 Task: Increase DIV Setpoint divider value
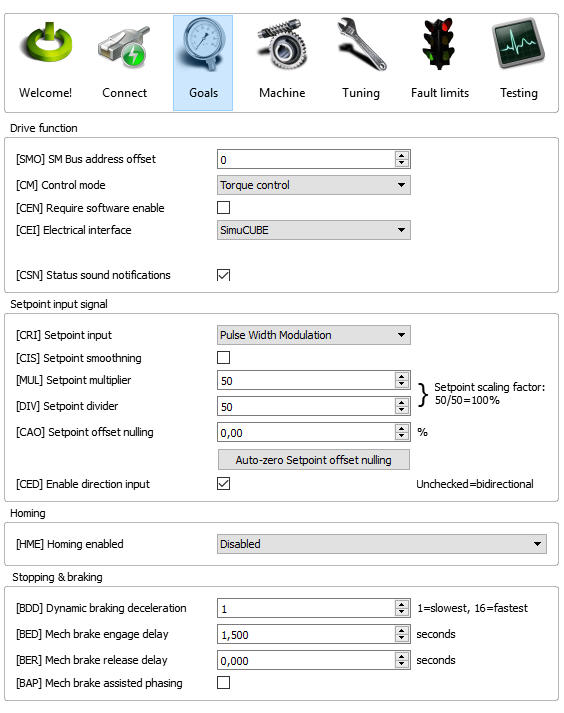coord(401,402)
